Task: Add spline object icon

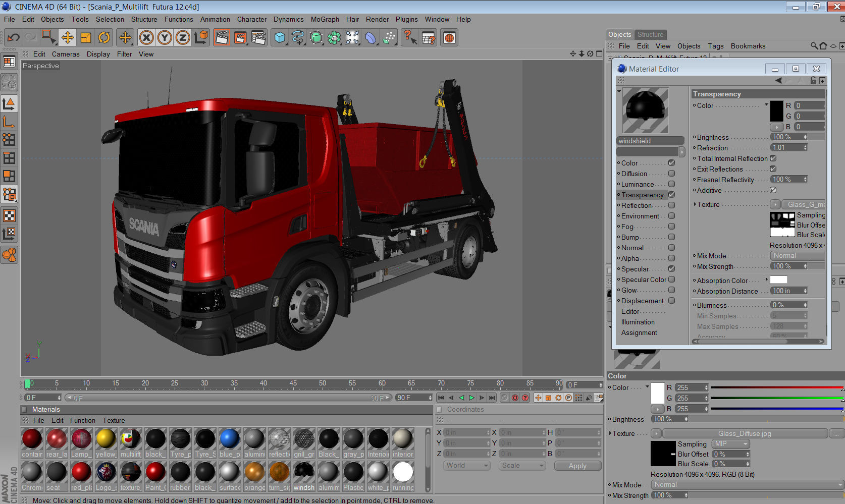Action: click(x=298, y=37)
